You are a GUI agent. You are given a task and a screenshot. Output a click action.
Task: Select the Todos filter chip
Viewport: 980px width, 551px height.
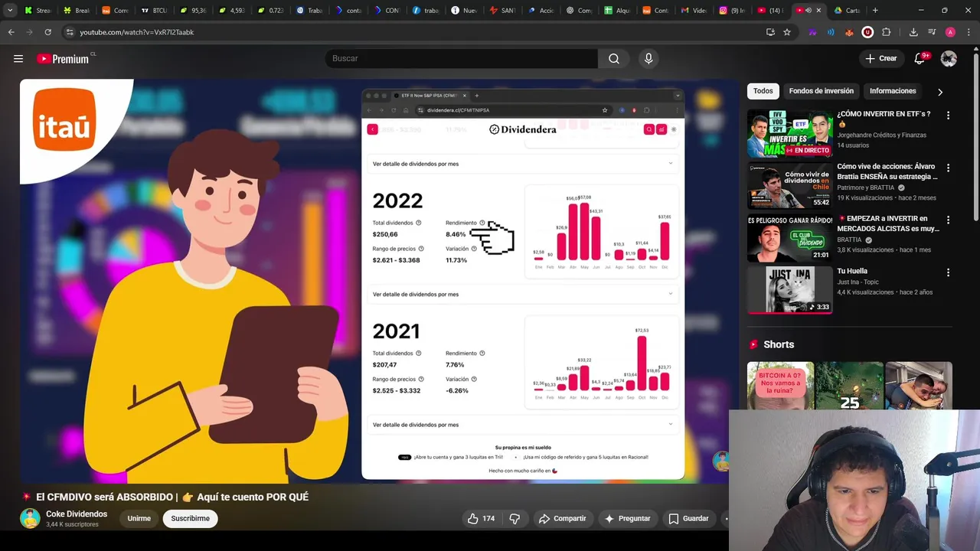click(x=763, y=91)
